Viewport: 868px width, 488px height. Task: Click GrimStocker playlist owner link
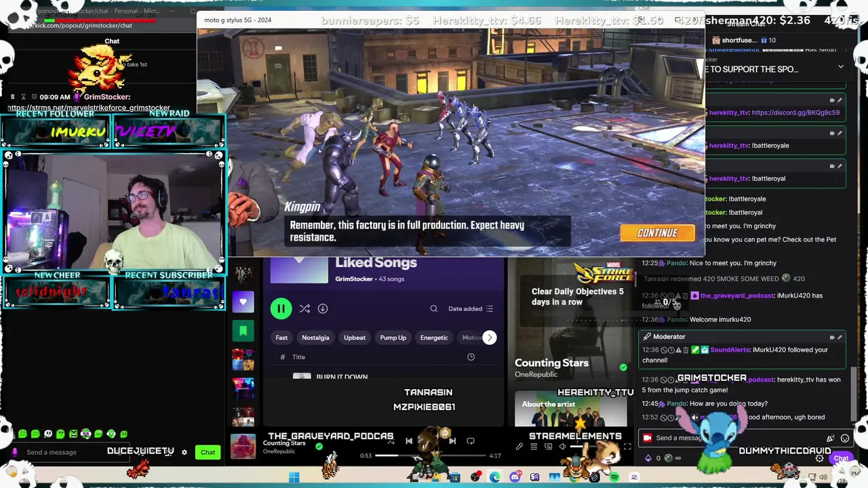tap(354, 279)
